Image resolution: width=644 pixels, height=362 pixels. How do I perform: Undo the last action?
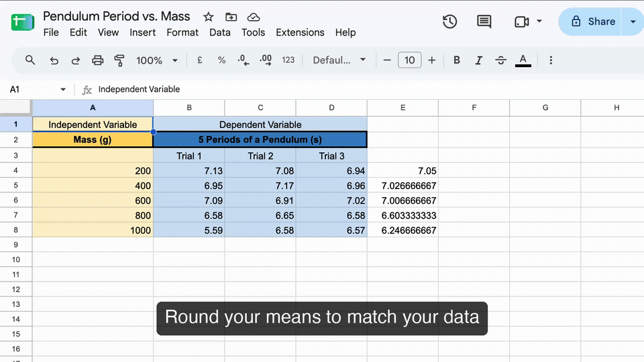click(x=54, y=61)
